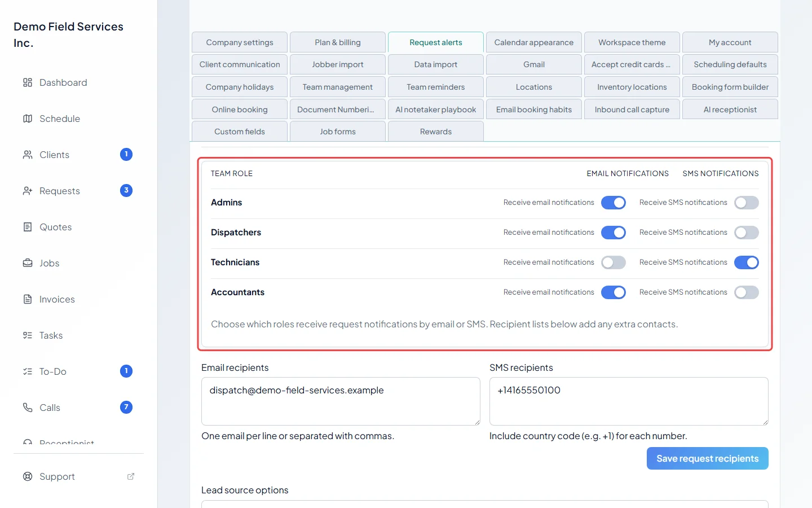Viewport: 812px width, 508px height.
Task: Click the Tasks list icon
Action: (x=28, y=335)
